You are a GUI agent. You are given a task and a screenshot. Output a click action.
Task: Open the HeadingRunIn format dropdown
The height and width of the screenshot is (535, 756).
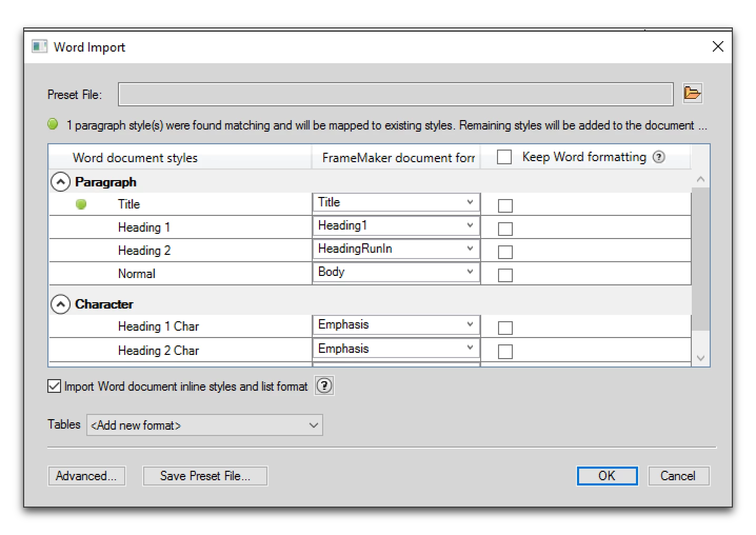(396, 249)
